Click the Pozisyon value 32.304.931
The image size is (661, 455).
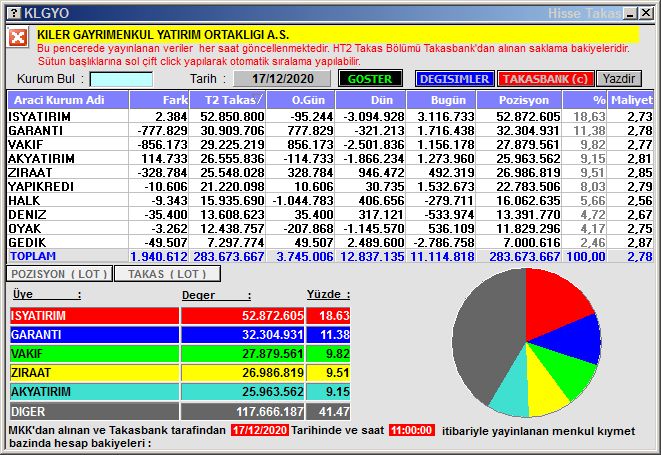coord(528,130)
